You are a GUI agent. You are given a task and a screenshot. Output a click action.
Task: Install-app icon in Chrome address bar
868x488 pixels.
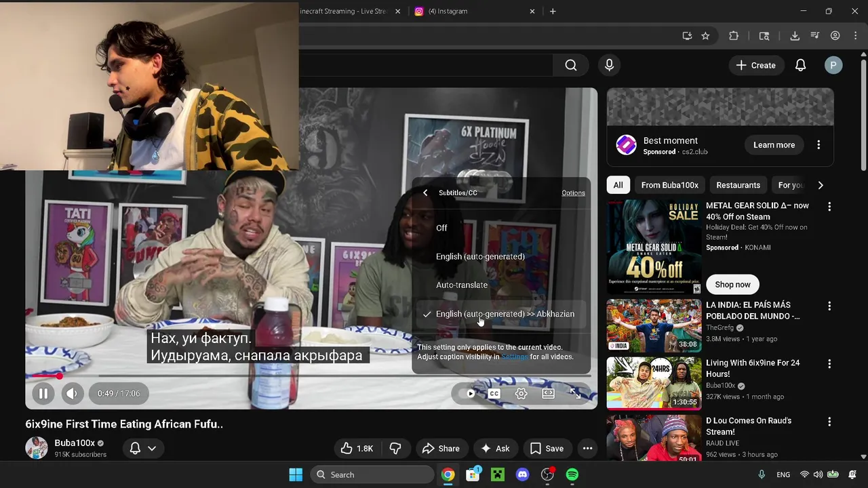[687, 36]
